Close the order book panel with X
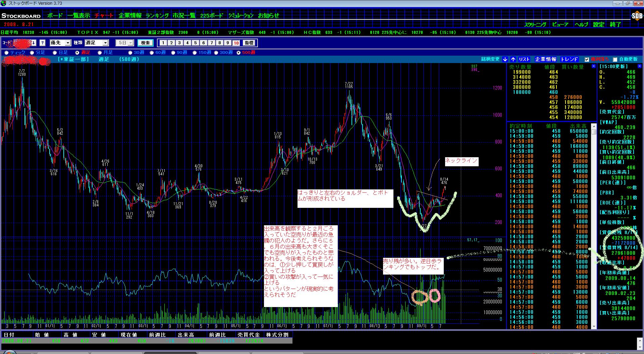Screen dimensions: 644x354 click(593, 66)
